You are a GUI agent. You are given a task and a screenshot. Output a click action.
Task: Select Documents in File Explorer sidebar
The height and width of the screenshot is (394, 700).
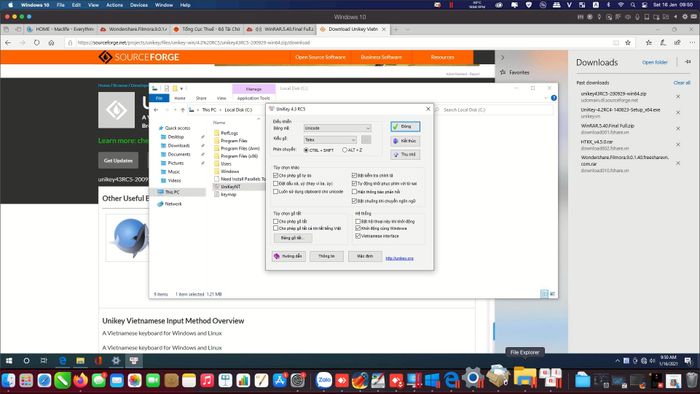tap(179, 154)
